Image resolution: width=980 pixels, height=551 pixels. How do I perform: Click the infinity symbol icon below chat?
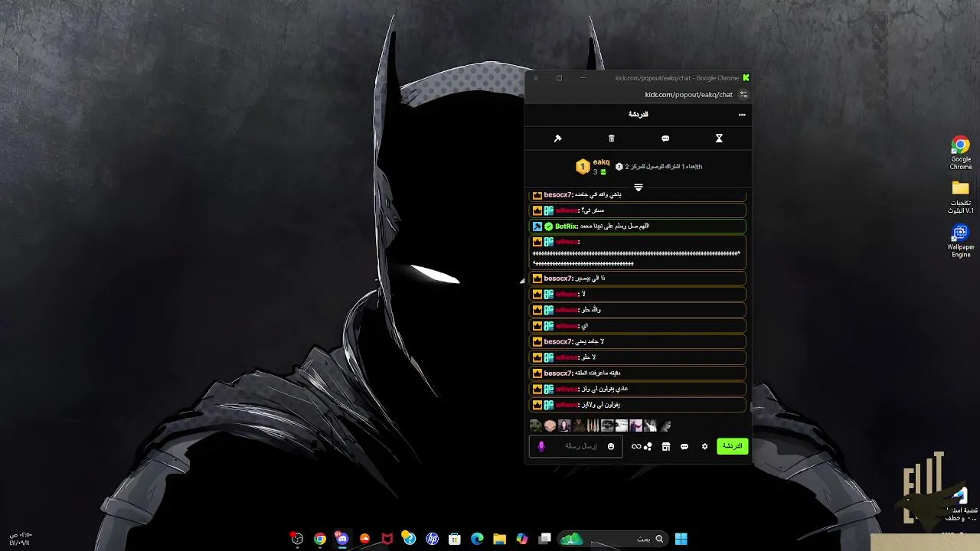636,447
